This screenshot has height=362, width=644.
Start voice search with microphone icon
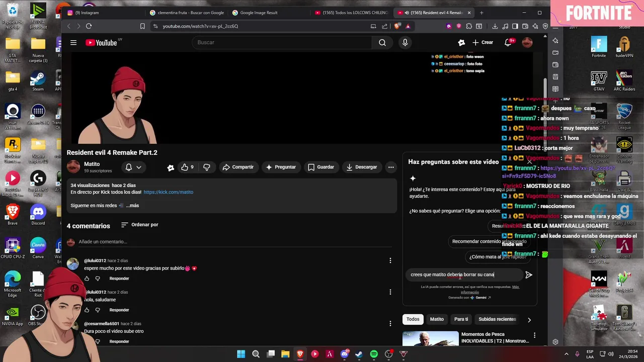click(x=405, y=43)
